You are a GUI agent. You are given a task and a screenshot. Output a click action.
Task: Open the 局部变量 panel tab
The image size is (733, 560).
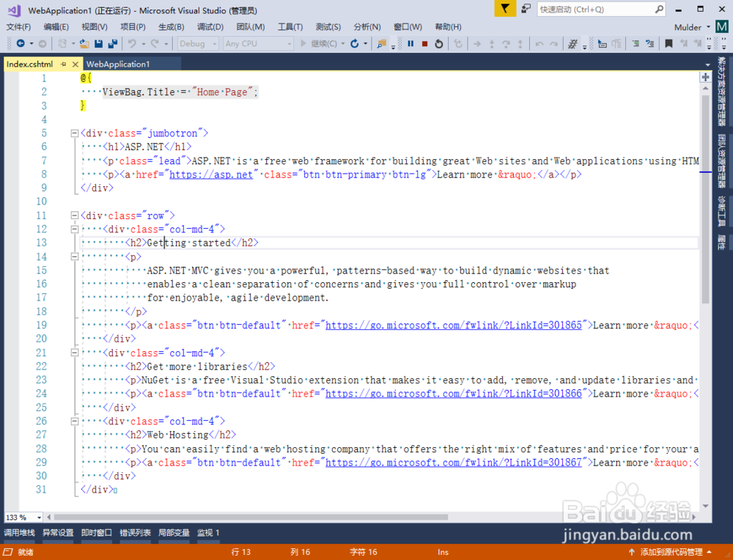point(174,533)
